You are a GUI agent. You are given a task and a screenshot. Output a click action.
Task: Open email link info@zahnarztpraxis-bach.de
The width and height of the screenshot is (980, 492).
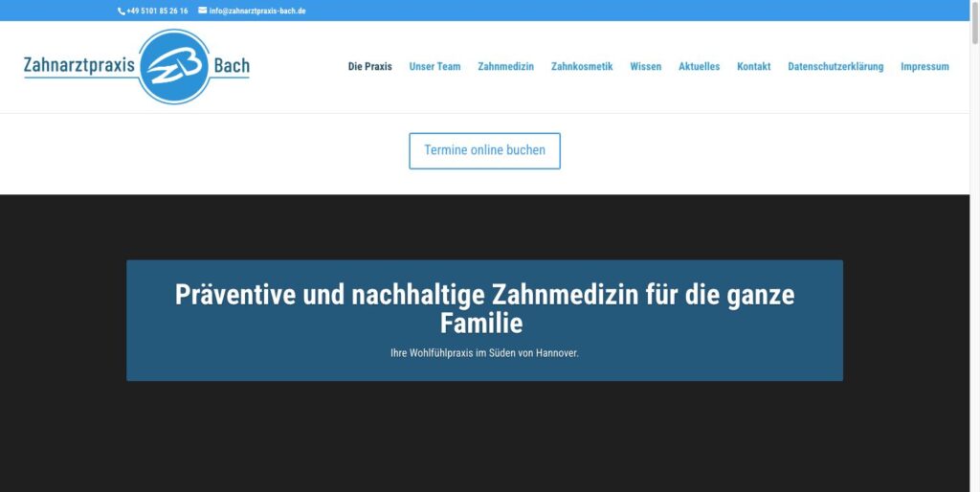coord(257,11)
